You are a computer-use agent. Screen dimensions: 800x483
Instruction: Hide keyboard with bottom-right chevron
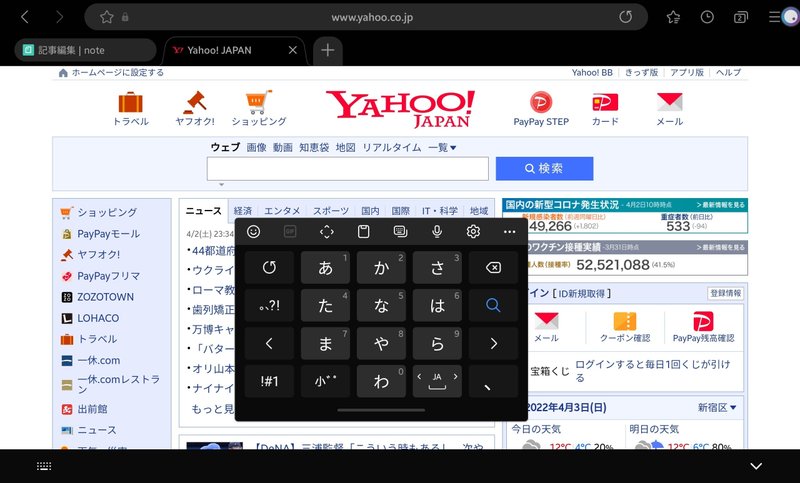(756, 466)
